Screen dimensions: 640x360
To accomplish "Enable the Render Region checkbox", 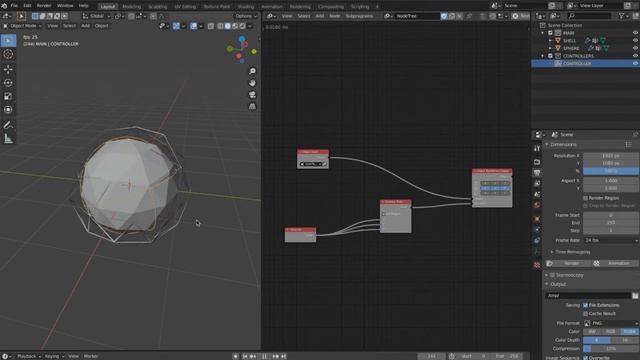I will pyautogui.click(x=585, y=198).
